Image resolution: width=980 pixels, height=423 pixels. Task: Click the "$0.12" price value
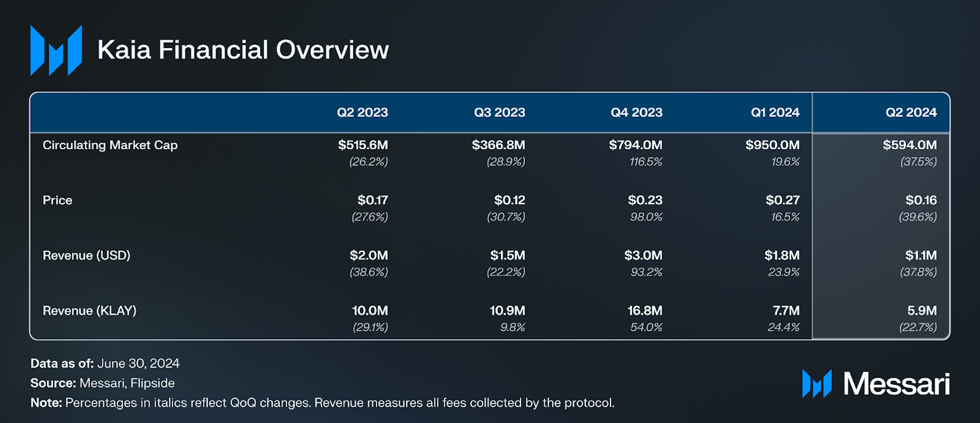(510, 200)
